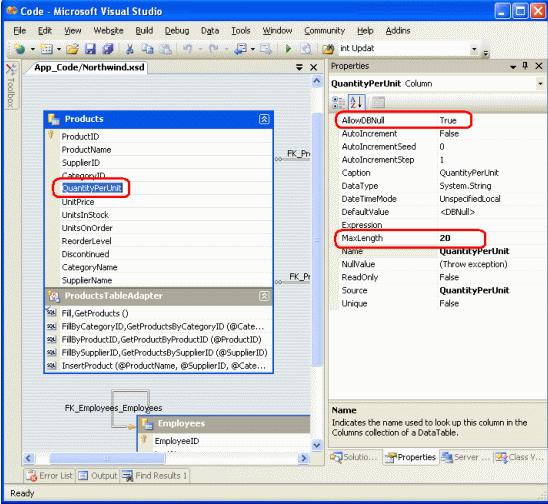Image resolution: width=548 pixels, height=504 pixels.
Task: Select Categorized view icon in Properties
Action: (x=338, y=102)
